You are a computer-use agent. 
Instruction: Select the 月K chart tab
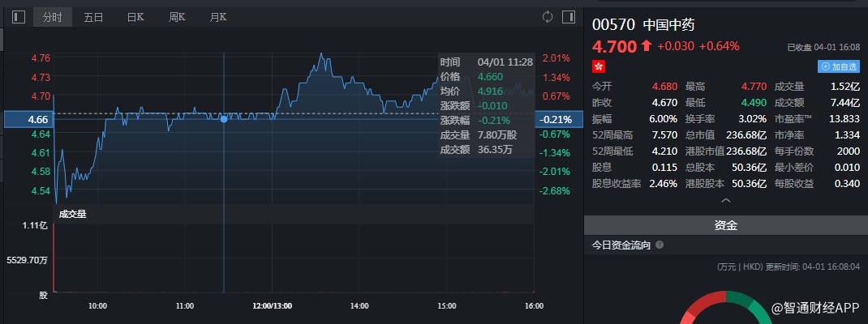coord(218,17)
